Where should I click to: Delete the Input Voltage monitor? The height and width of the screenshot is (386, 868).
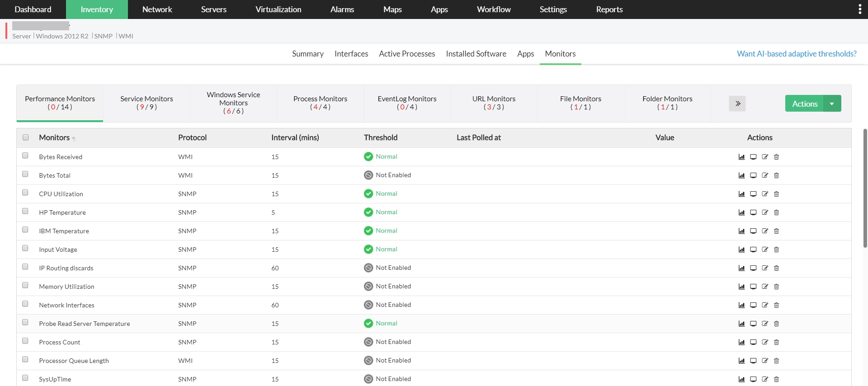click(x=777, y=249)
